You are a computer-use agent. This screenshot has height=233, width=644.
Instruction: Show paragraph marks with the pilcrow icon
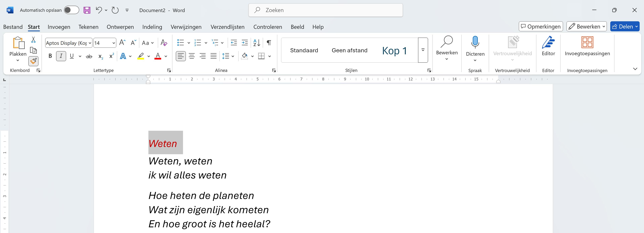click(269, 43)
